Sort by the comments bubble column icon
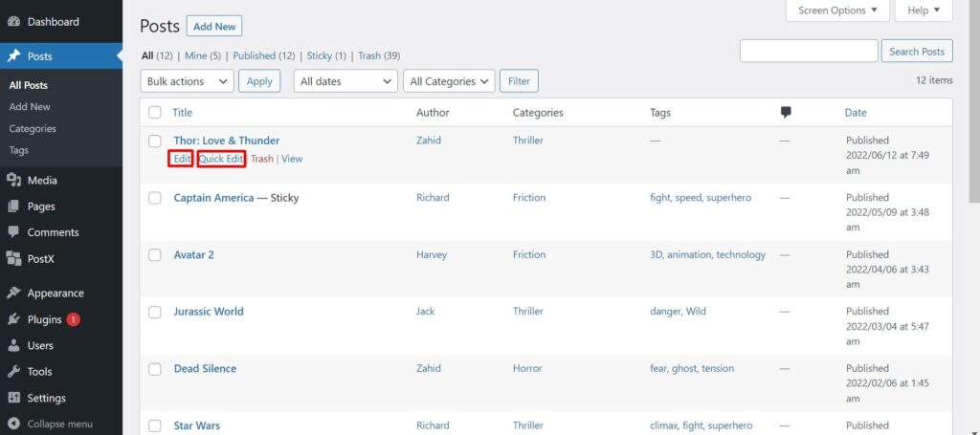The width and height of the screenshot is (980, 435). 786,113
